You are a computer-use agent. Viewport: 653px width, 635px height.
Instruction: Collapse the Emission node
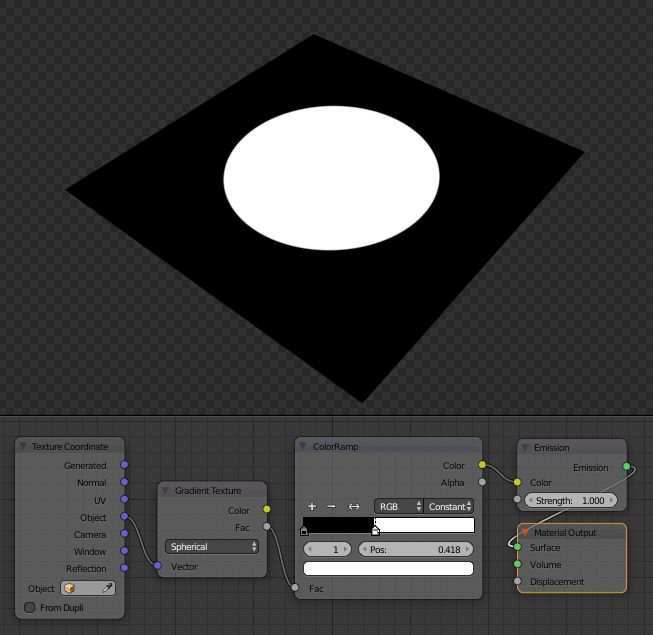click(x=525, y=448)
